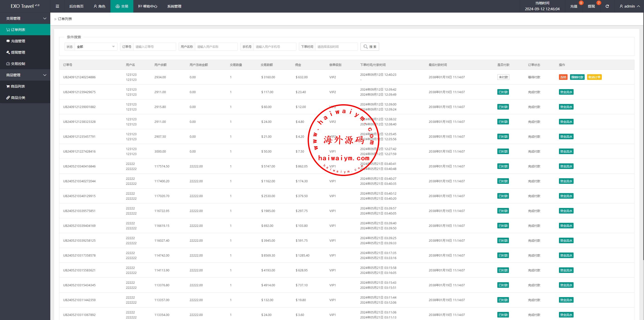Open 充值管理 sidebar item
The height and width of the screenshot is (320, 644).
click(x=18, y=41)
